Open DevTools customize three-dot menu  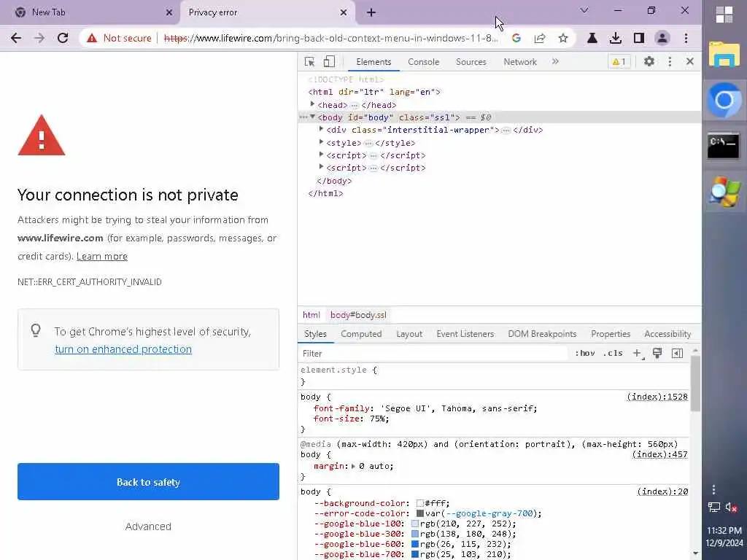[x=670, y=61]
